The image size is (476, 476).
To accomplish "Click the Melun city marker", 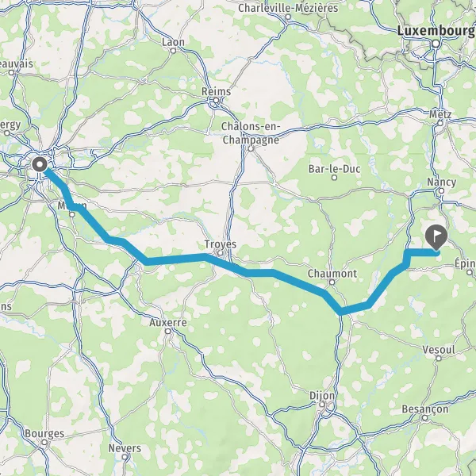I will click(72, 215).
